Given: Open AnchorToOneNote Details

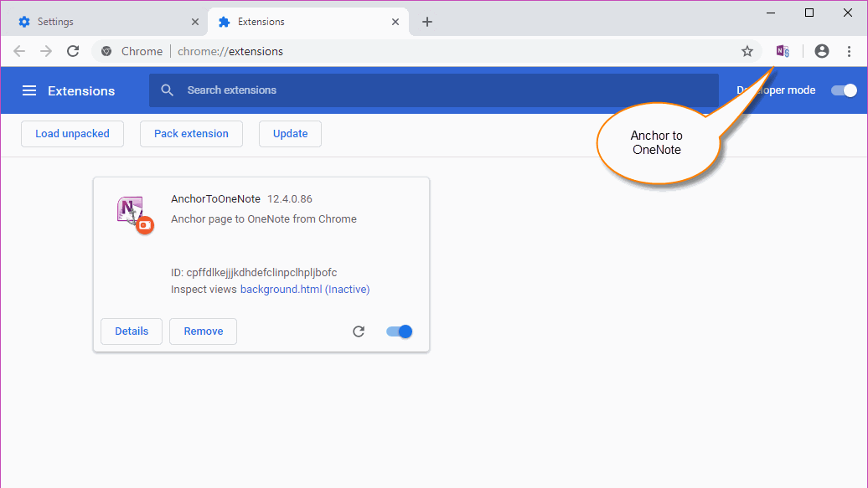Looking at the screenshot, I should tap(132, 331).
